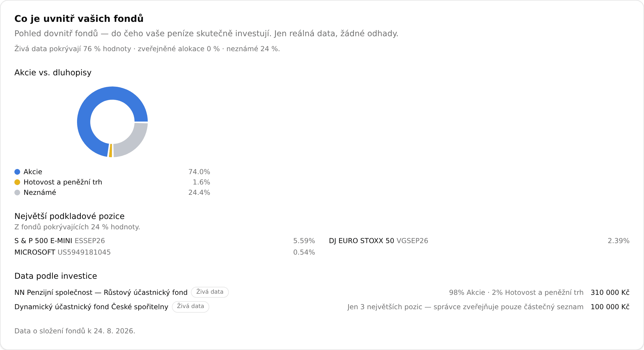Select the thin yellow donut segment
This screenshot has width=644, height=350.
click(111, 151)
